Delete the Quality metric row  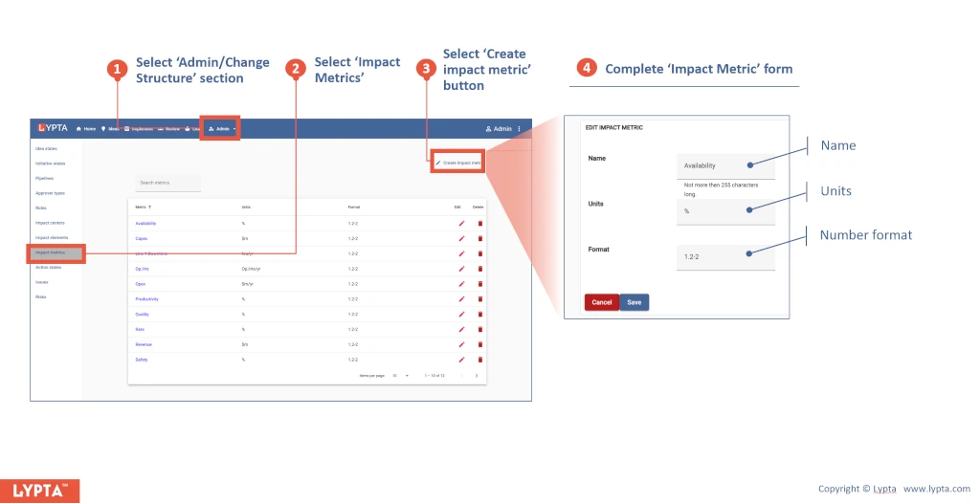[480, 315]
